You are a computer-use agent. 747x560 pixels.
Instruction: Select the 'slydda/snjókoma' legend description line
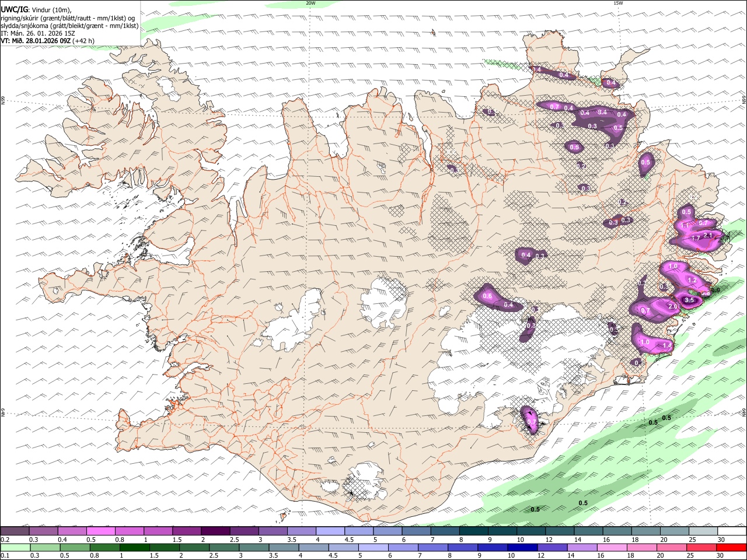tap(69, 26)
